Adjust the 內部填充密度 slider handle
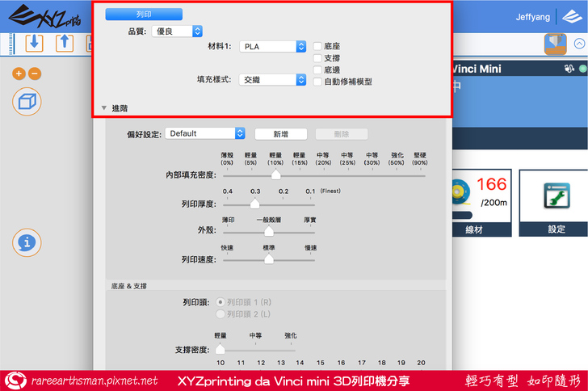Screen dimensions: 588x391 pos(276,174)
